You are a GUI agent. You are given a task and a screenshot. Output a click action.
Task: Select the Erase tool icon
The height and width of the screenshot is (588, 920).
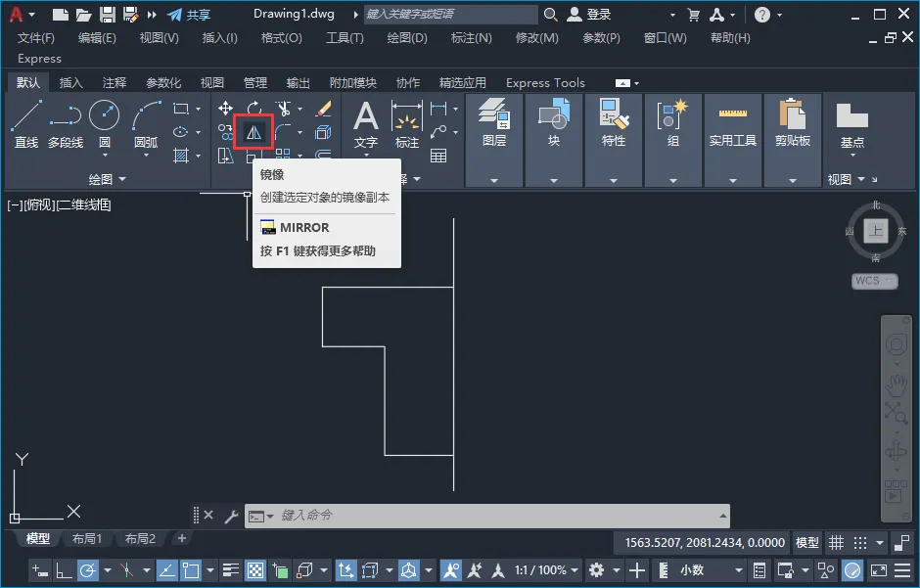[x=323, y=109]
